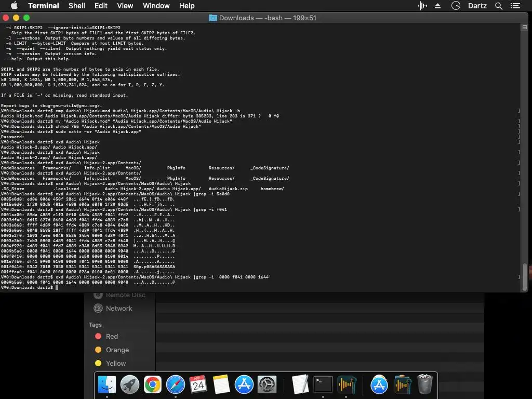Open Notes app in the Dock
The image size is (532, 399).
[221, 384]
